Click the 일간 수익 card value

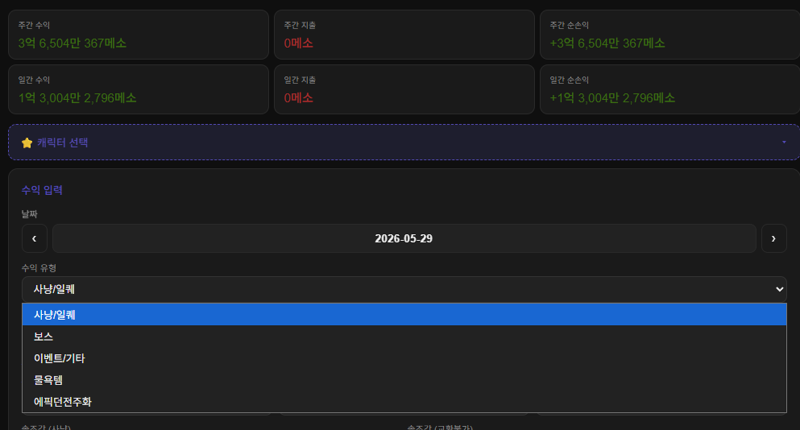(78, 98)
